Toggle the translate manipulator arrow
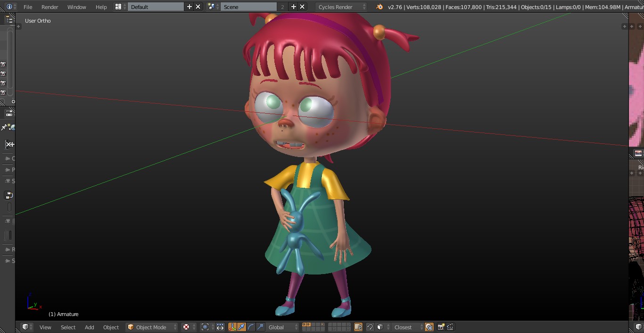The width and height of the screenshot is (644, 333). click(241, 327)
